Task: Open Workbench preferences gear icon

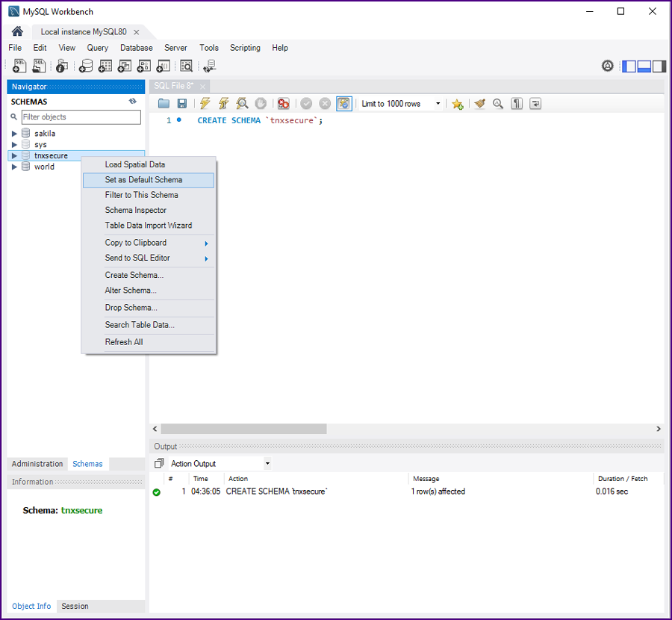Action: [x=607, y=66]
